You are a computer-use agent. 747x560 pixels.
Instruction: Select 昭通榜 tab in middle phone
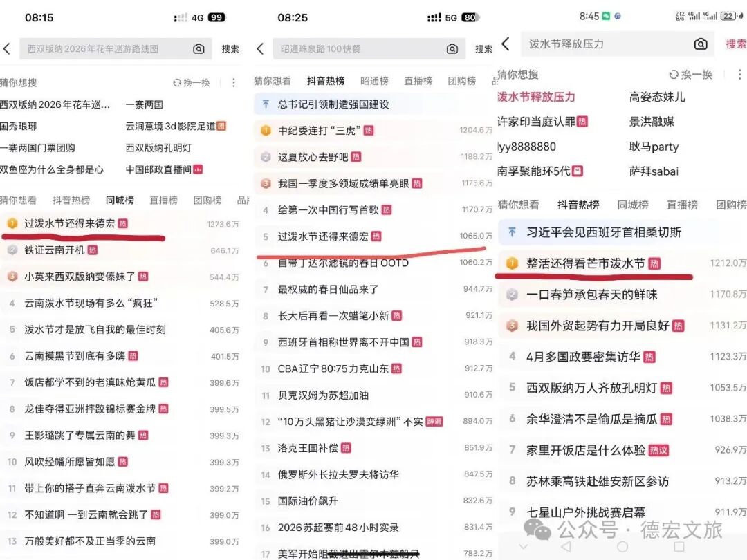[x=374, y=81]
